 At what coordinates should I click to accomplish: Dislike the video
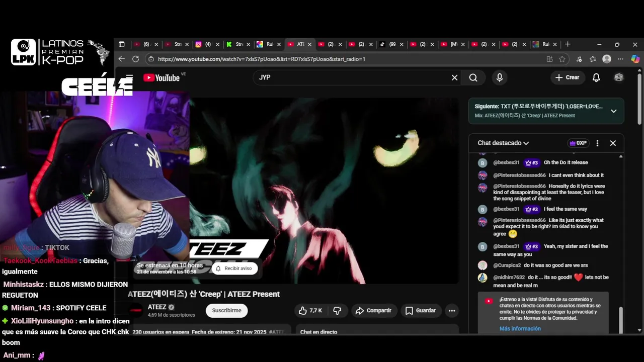tap(337, 311)
